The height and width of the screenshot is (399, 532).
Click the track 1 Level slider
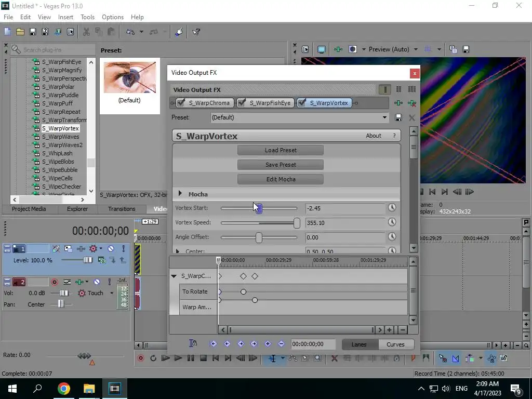coord(87,260)
